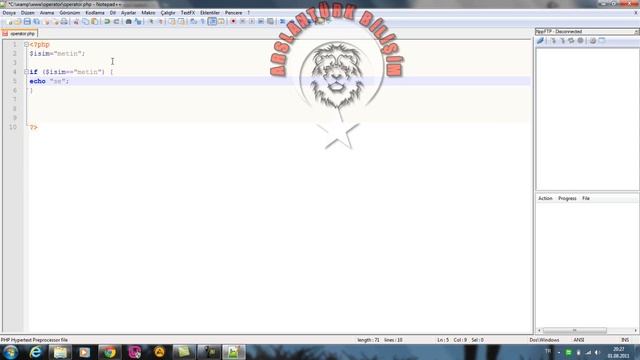Click the Replace toolbar icon
Image resolution: width=640 pixels, height=360 pixels.
138,21
